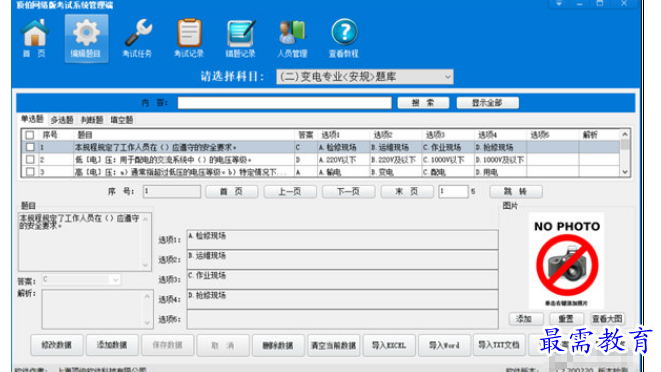The image size is (661, 372).
Task: Click the 导入TXT文档 button
Action: [499, 345]
